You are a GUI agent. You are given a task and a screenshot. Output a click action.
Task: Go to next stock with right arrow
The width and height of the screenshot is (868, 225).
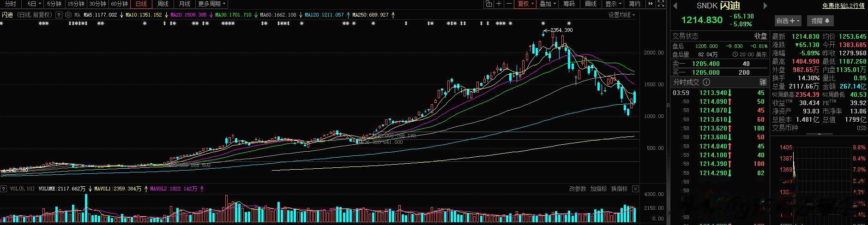(x=765, y=6)
